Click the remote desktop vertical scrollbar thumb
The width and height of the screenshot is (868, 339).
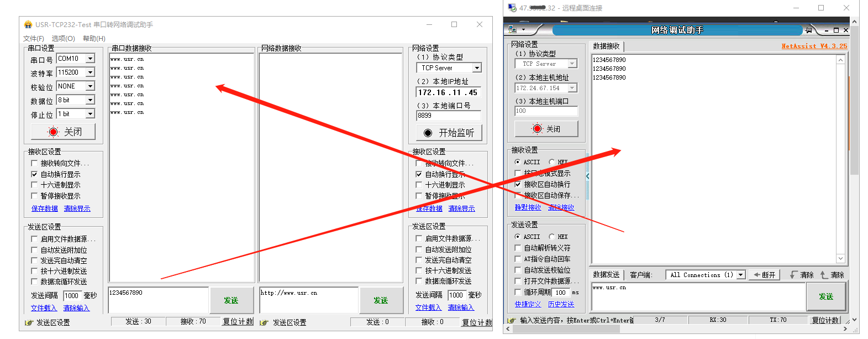[855, 101]
